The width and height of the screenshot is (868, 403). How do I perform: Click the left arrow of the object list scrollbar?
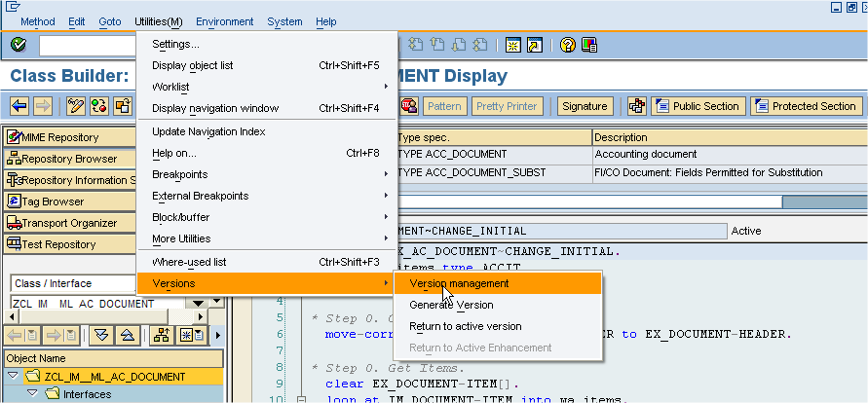point(10,317)
